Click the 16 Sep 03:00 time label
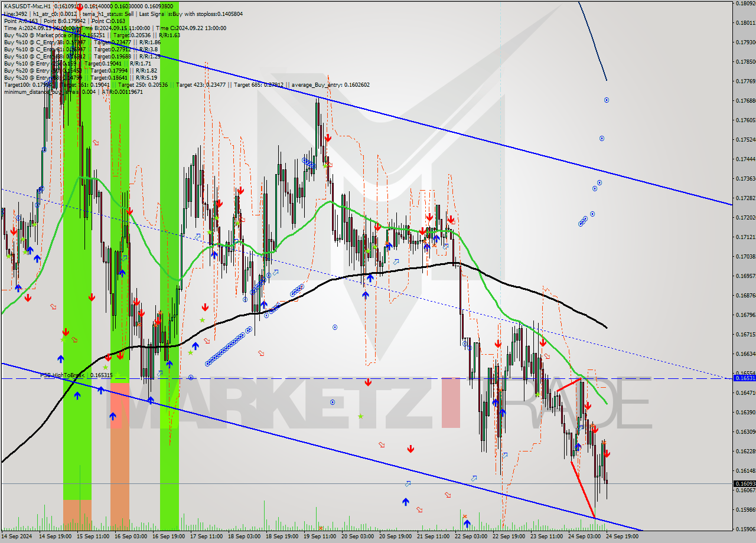The height and width of the screenshot is (543, 756). click(x=131, y=537)
